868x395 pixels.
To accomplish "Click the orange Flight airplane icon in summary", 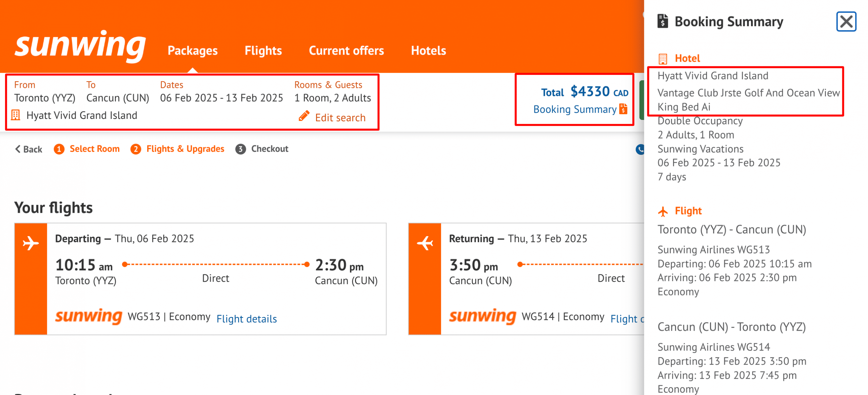I will [x=663, y=211].
